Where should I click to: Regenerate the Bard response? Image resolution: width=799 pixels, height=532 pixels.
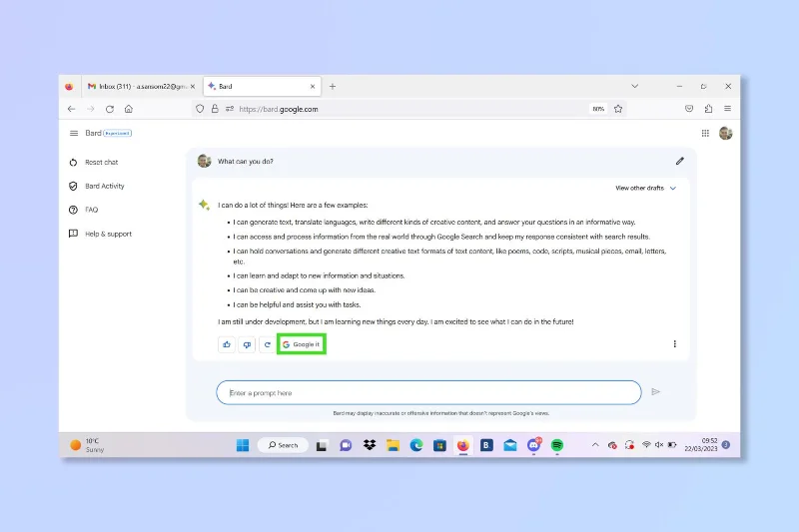(x=267, y=344)
